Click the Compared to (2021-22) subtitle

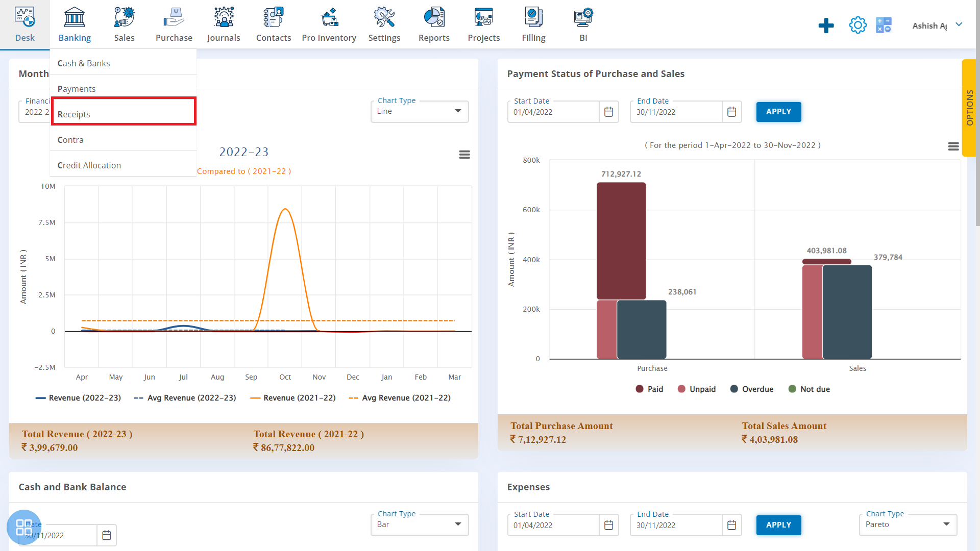click(244, 171)
